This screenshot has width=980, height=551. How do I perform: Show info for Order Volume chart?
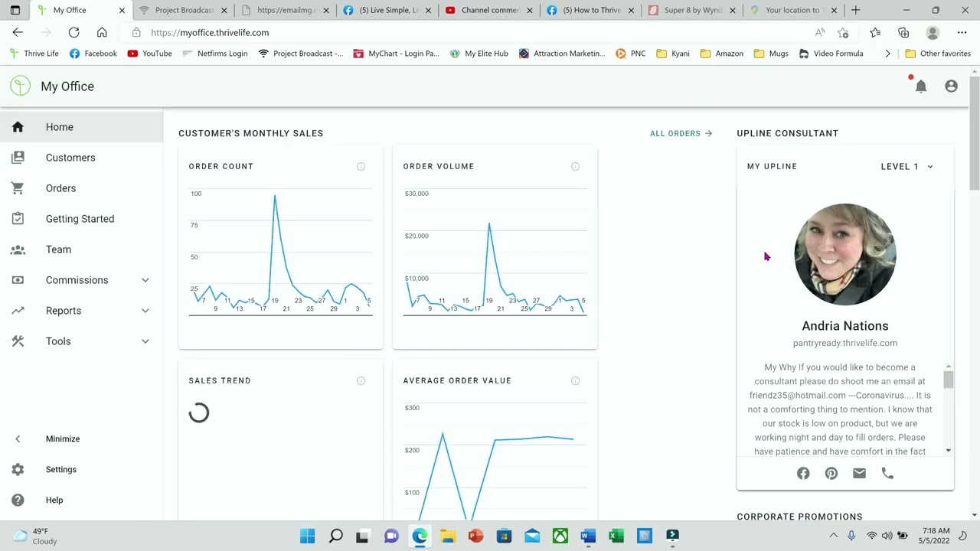(x=575, y=166)
